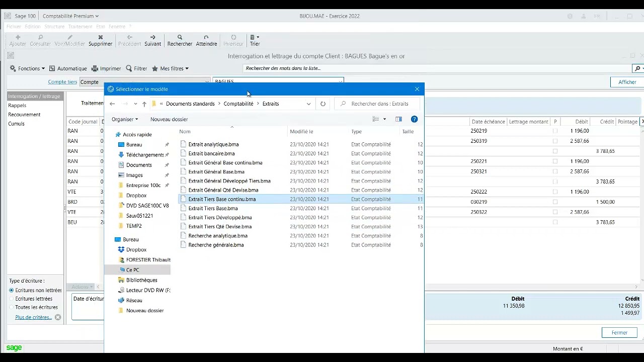644x362 pixels.
Task: Open the Recouvrement side tab
Action: tap(24, 115)
